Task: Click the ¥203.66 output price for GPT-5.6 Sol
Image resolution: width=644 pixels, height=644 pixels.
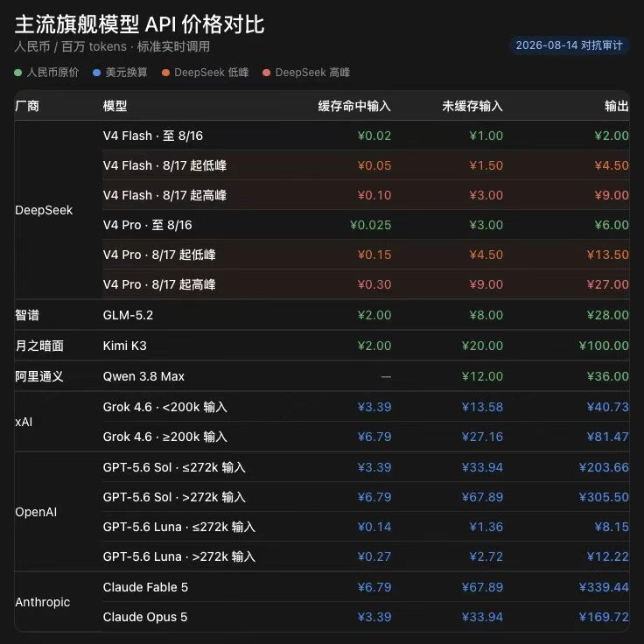Action: tap(604, 467)
